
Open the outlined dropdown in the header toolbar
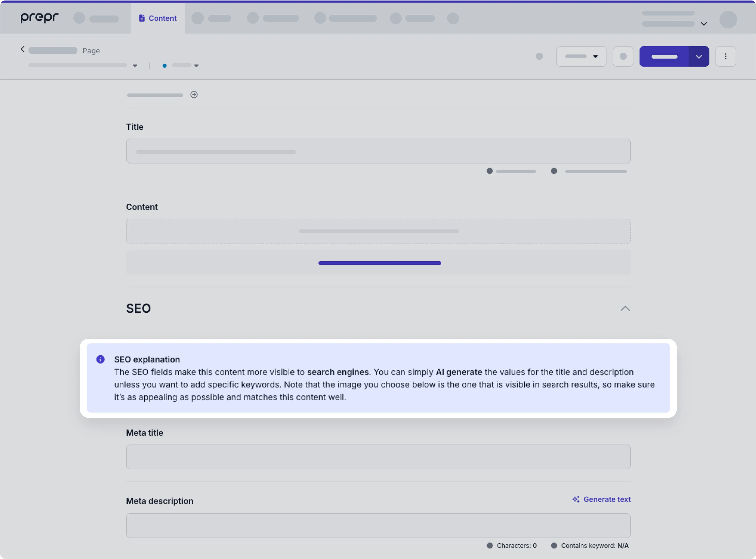(581, 57)
